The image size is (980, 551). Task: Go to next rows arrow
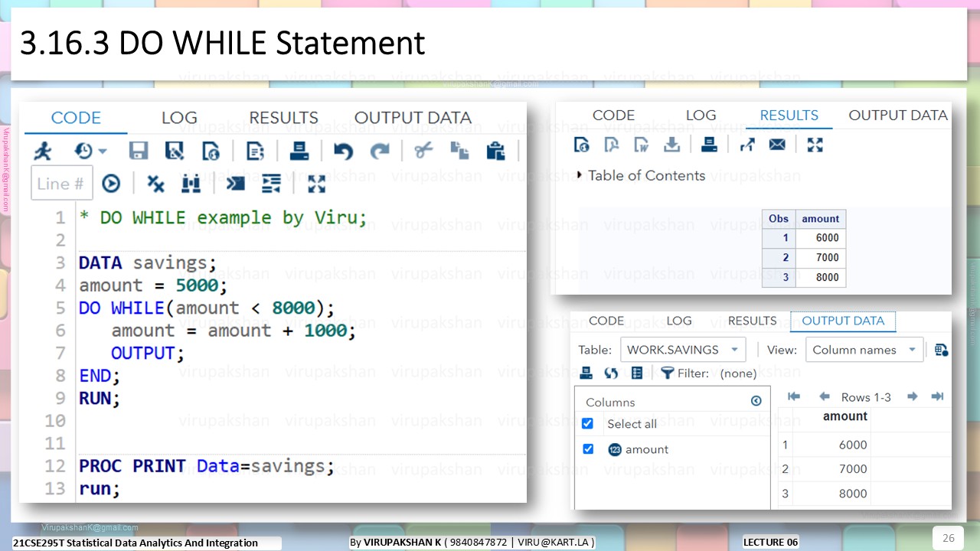click(912, 396)
